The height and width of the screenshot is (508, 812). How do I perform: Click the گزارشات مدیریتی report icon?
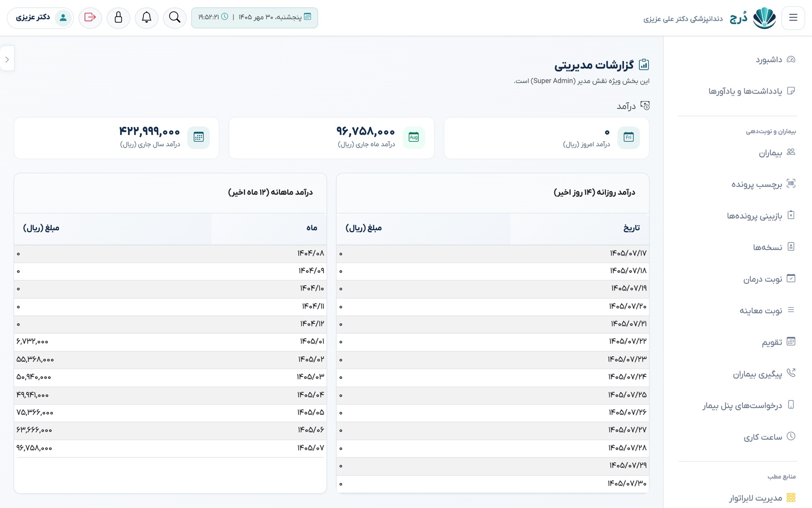pyautogui.click(x=644, y=65)
